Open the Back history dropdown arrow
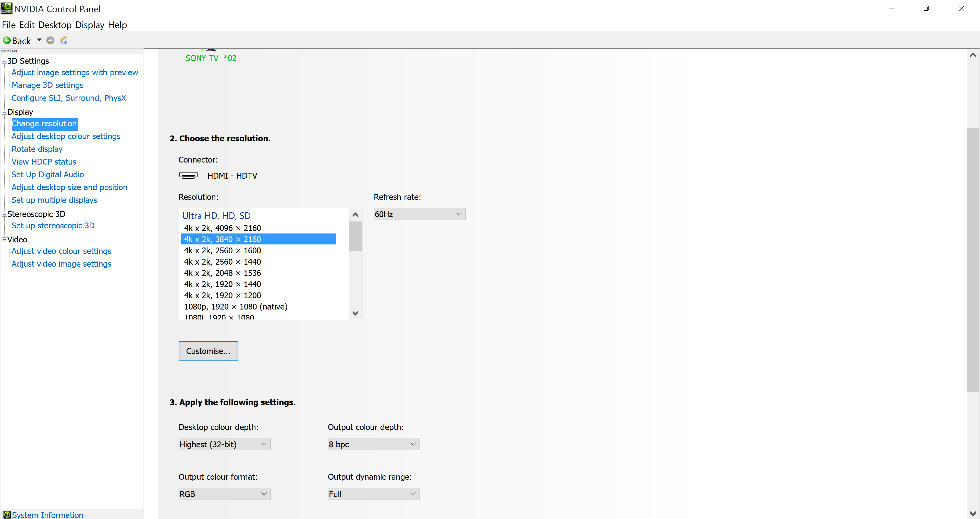 (x=39, y=40)
